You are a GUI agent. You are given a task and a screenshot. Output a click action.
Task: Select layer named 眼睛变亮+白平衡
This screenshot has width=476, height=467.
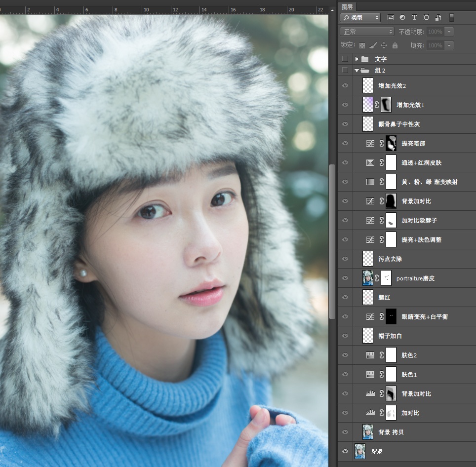click(424, 316)
